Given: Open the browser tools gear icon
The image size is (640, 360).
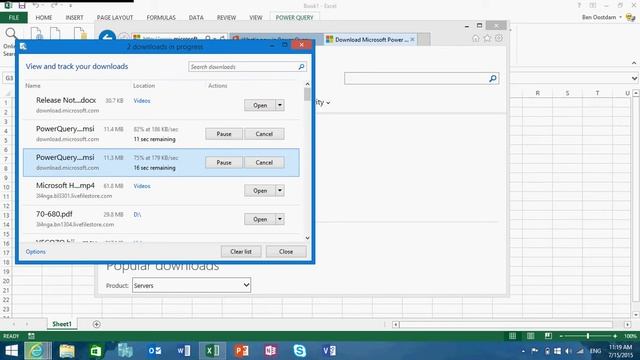Looking at the screenshot, I should [x=499, y=38].
